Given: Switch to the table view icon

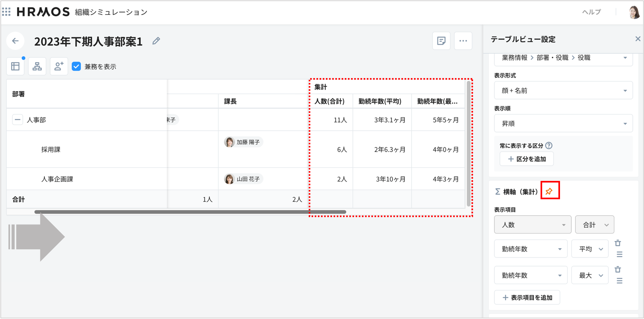Looking at the screenshot, I should tap(15, 66).
